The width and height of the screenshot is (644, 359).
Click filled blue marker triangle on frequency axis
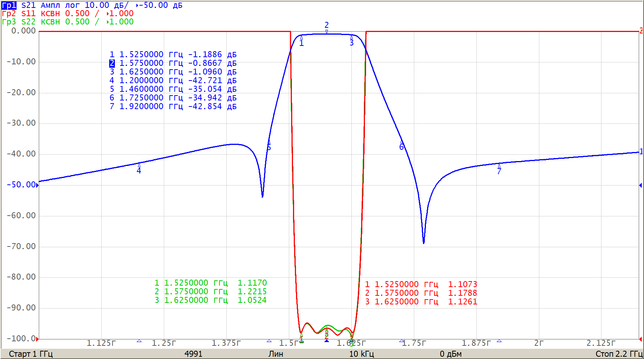(327, 341)
